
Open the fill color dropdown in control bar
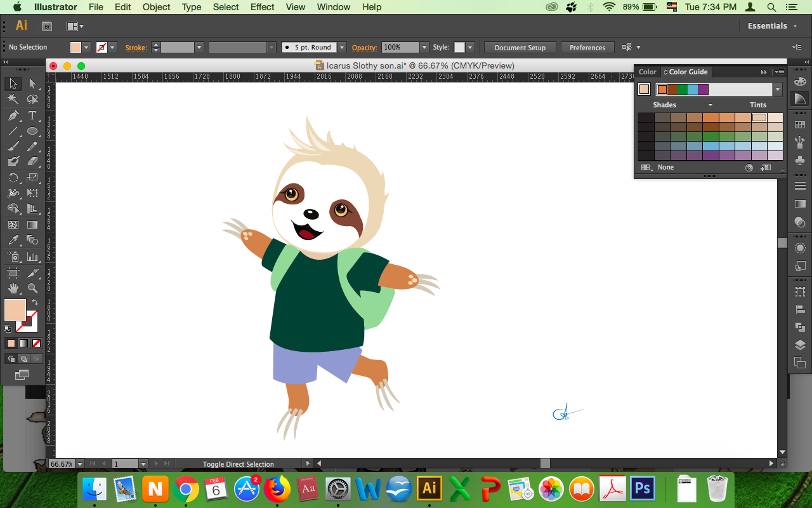(x=86, y=48)
